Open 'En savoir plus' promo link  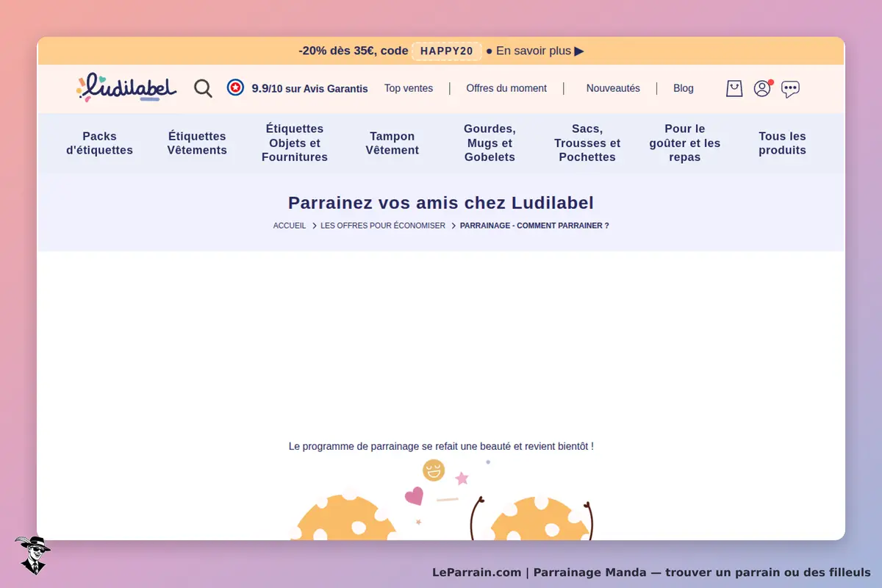point(540,51)
